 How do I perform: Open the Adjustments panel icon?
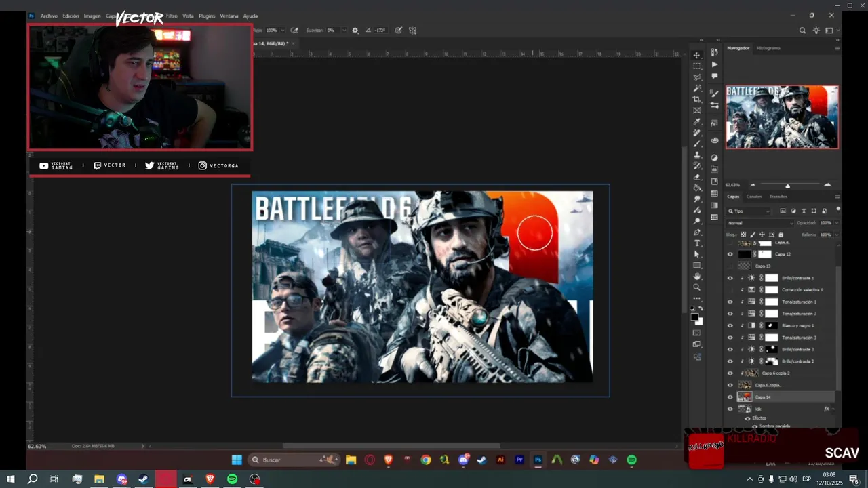click(714, 157)
